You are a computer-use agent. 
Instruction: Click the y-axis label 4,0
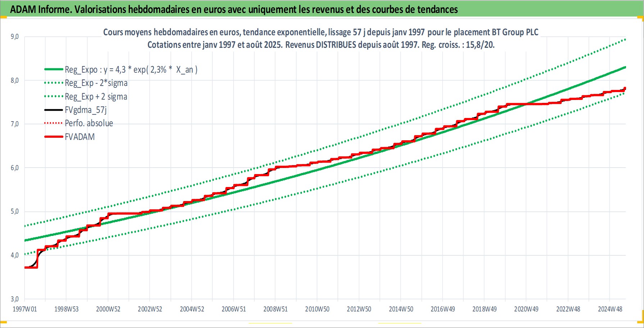coord(15,255)
